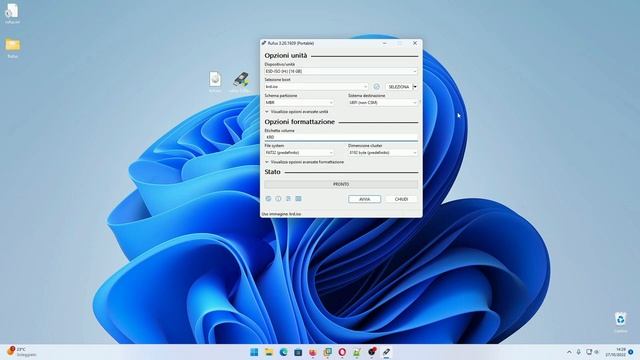Open File Explorer from the taskbar
The width and height of the screenshot is (640, 360).
coord(269,352)
